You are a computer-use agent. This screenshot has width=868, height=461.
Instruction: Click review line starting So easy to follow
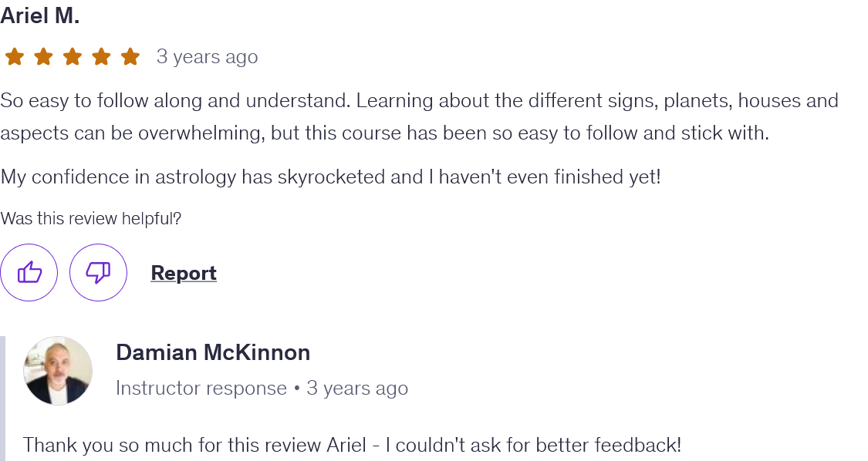tap(419, 101)
